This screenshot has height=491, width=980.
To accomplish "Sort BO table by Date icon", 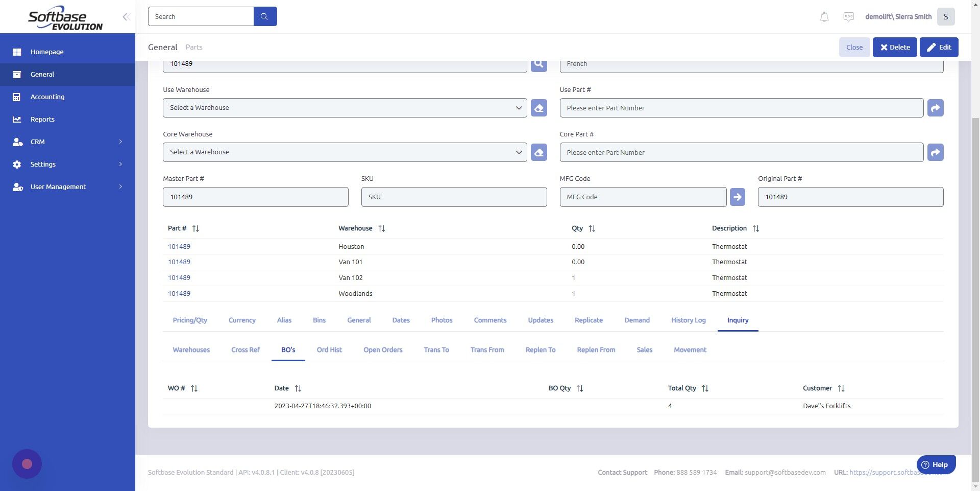I will tap(298, 388).
